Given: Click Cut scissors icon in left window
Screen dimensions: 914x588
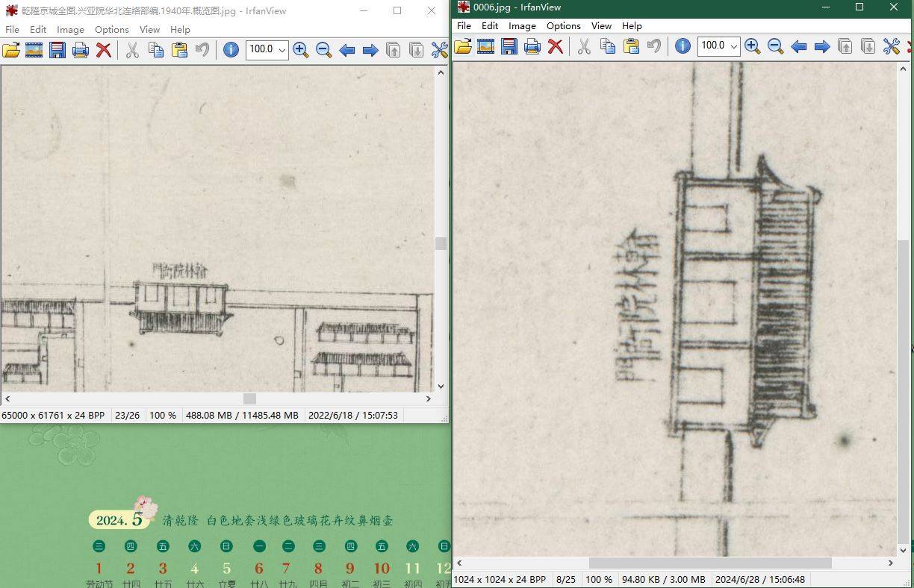Looking at the screenshot, I should (x=132, y=50).
